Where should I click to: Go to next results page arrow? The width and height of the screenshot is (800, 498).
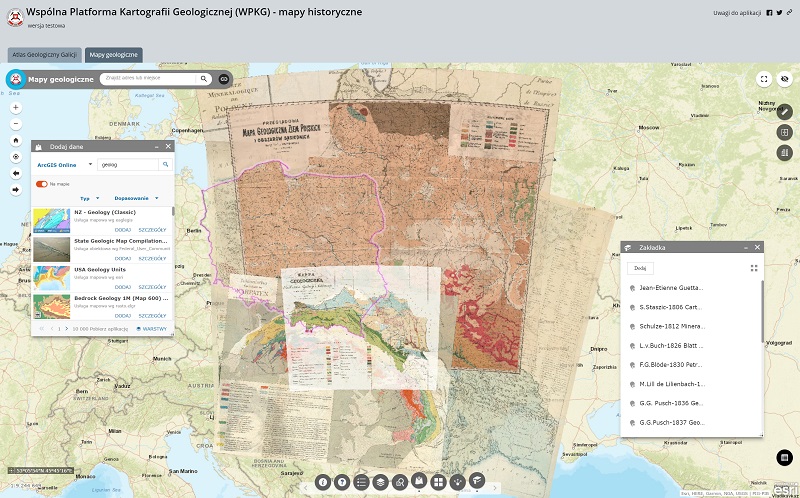click(67, 329)
